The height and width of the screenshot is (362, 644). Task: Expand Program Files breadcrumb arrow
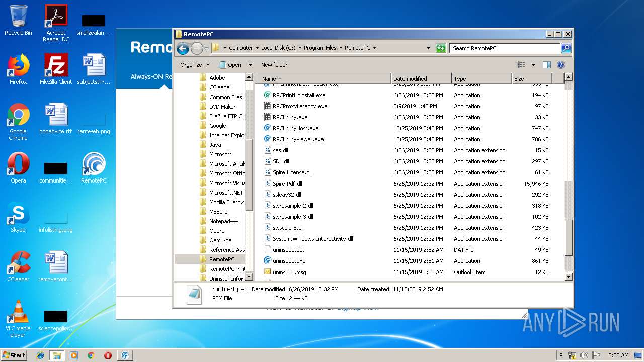(340, 48)
